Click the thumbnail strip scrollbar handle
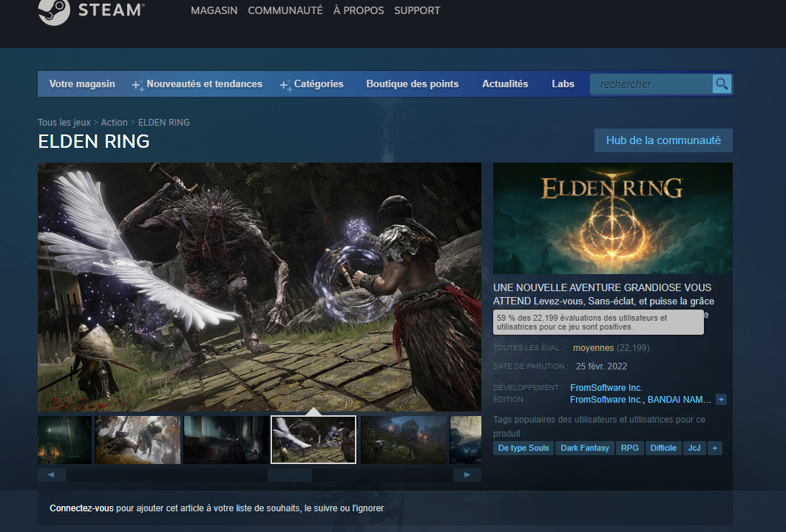The width and height of the screenshot is (786, 532). [x=290, y=475]
